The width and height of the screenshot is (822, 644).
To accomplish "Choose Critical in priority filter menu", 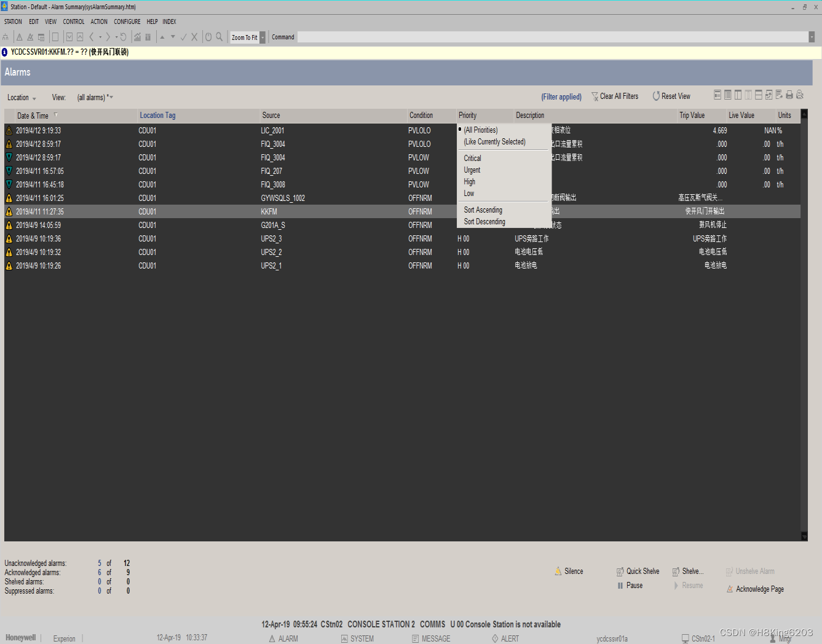I will point(472,158).
